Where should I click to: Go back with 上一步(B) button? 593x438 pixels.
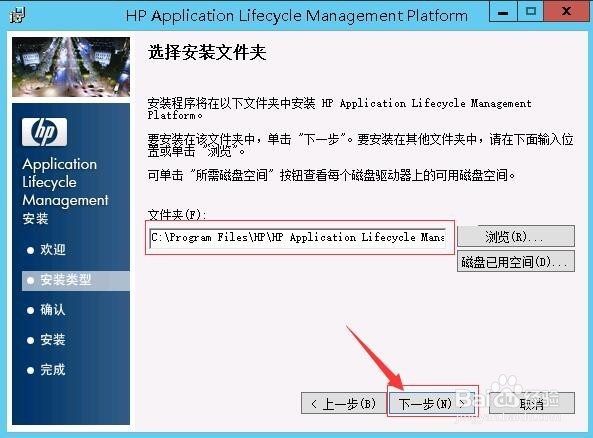[x=343, y=404]
